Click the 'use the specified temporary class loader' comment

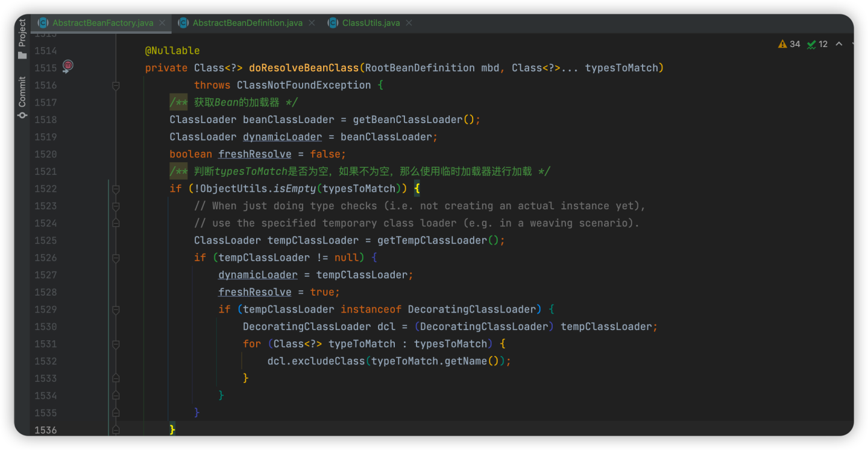417,223
